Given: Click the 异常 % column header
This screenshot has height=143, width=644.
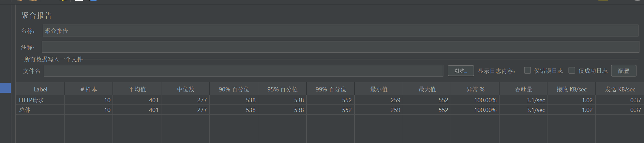Looking at the screenshot, I should (475, 89).
